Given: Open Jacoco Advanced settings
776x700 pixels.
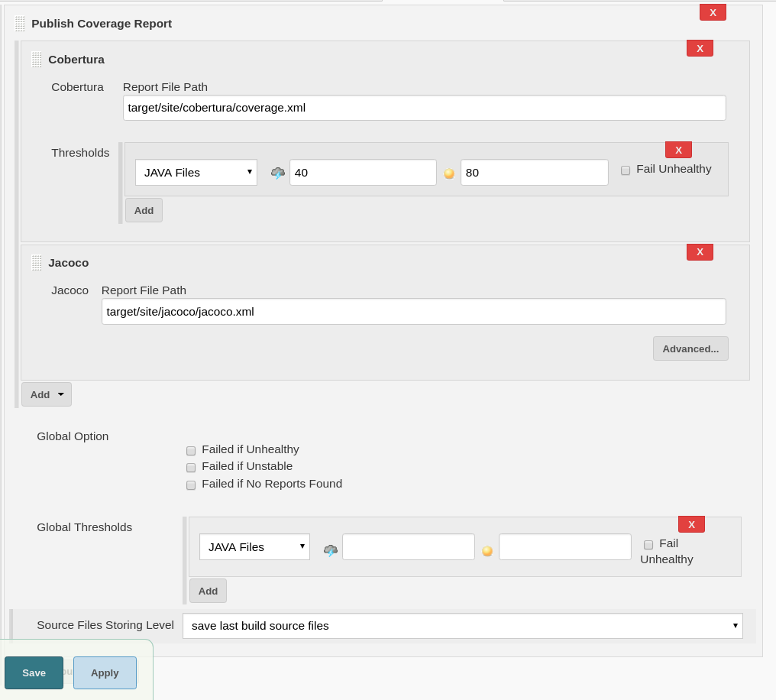Looking at the screenshot, I should [x=690, y=348].
